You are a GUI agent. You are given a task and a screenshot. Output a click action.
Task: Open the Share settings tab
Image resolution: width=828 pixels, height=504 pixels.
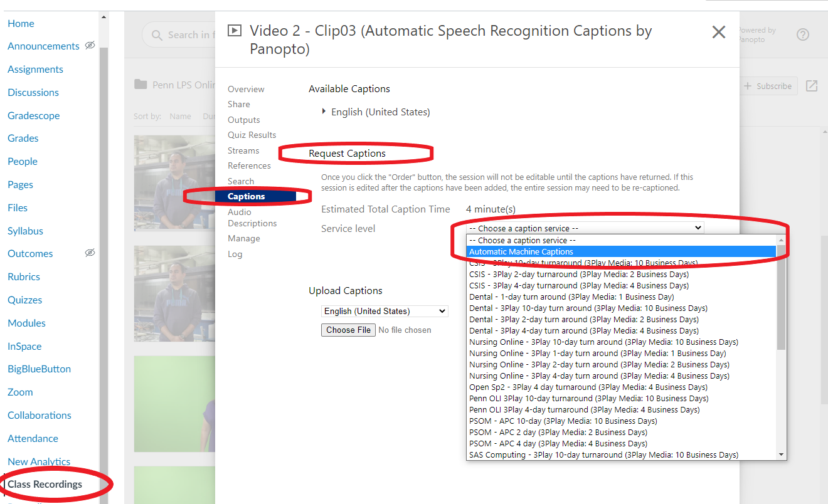click(x=239, y=104)
